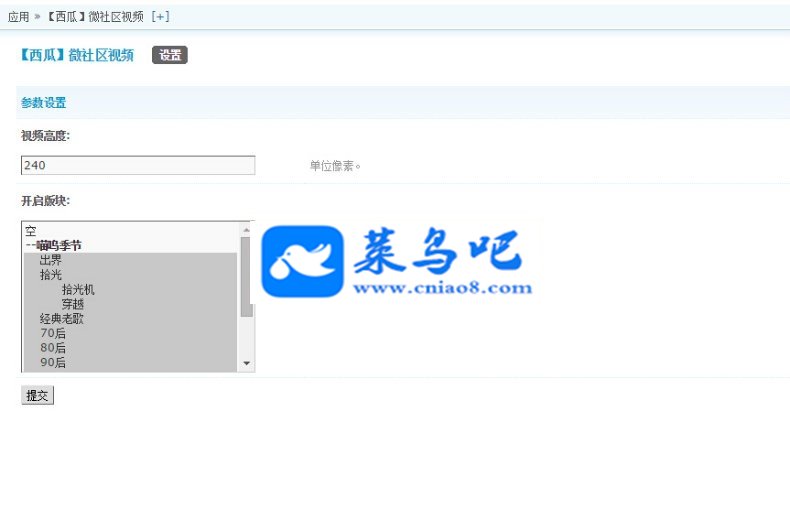Click the forum listbox scrollbar thumb

pos(246,277)
